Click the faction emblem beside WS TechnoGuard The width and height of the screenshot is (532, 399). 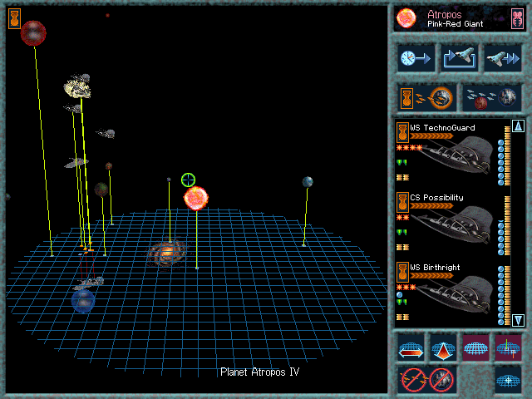(x=402, y=132)
